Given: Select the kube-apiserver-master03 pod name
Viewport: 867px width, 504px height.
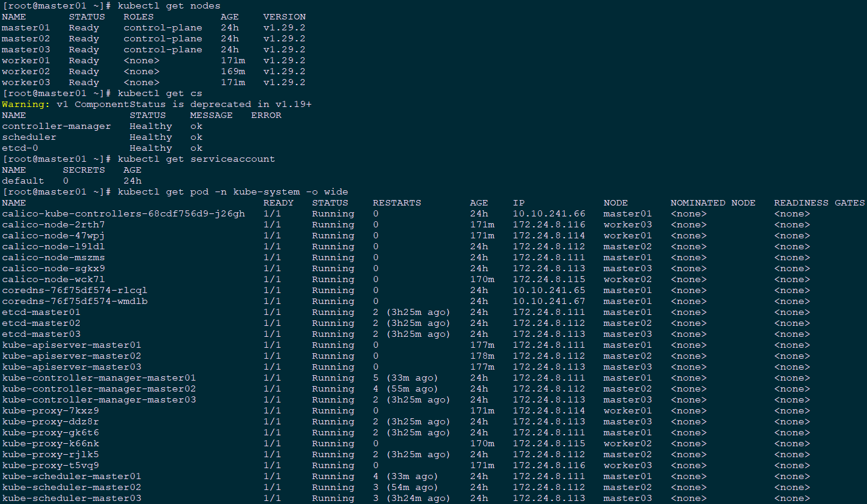Looking at the screenshot, I should click(x=71, y=367).
